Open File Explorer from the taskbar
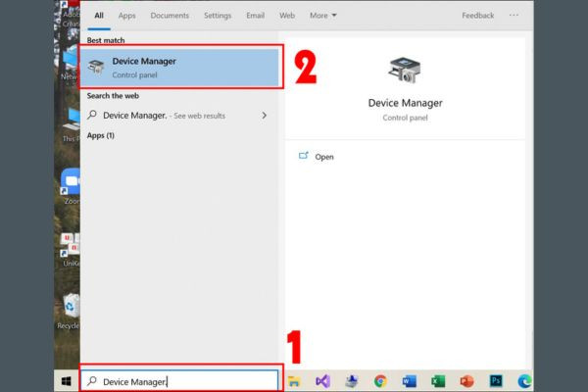The image size is (588, 392). (294, 381)
